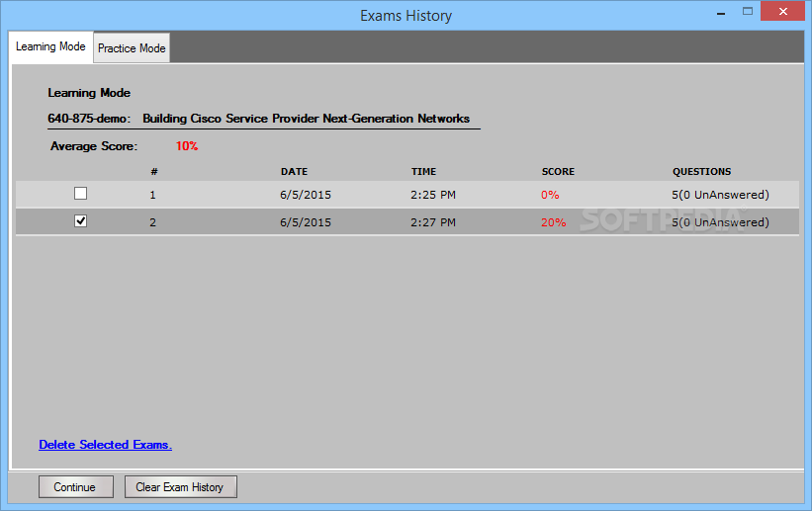
Task: Click the Clear Exam History button
Action: pos(181,487)
